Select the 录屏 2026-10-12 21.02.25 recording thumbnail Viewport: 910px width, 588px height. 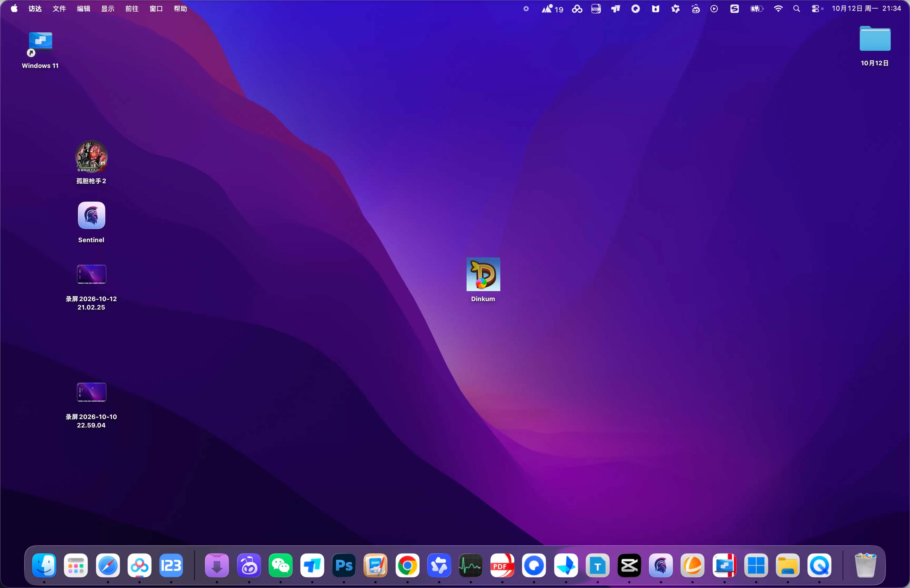coord(91,274)
